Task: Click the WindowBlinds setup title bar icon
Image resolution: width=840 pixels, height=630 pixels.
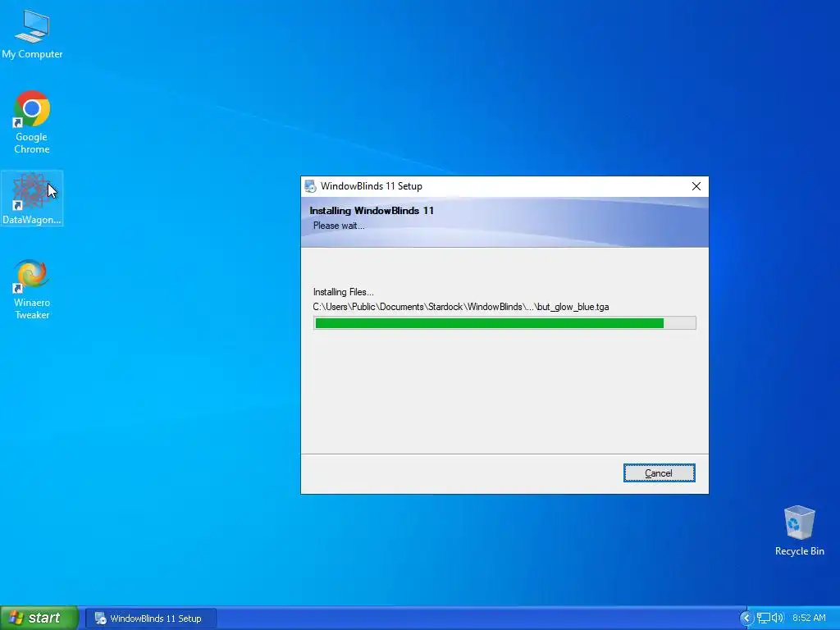Action: click(x=311, y=186)
